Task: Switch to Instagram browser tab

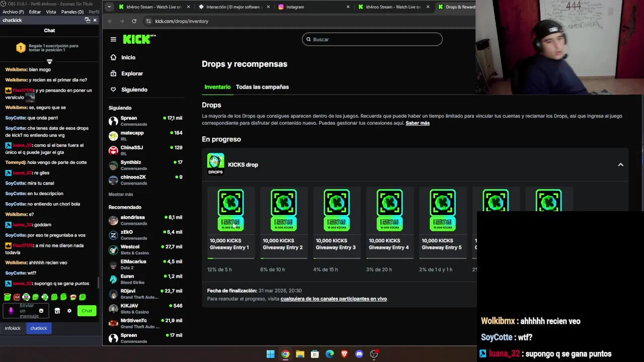Action: click(314, 7)
